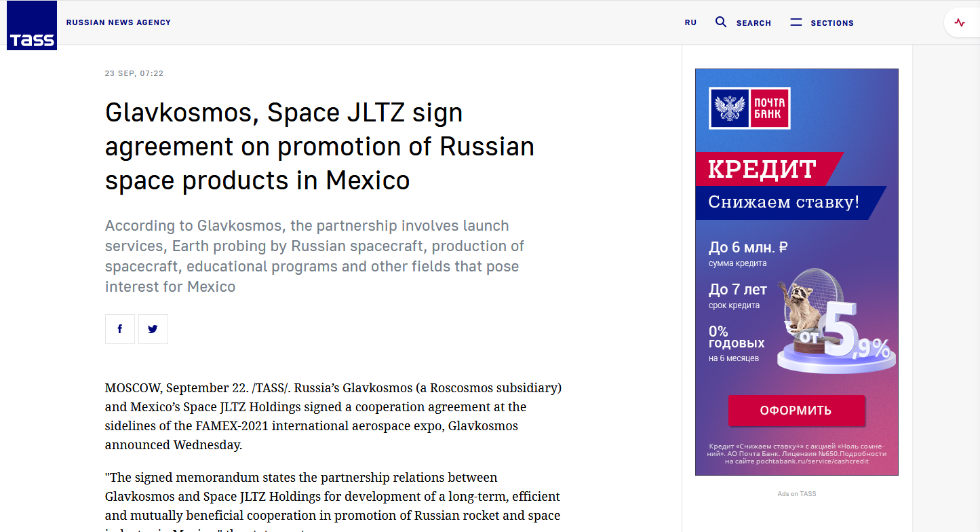Click the Снижаем ставку! blue banner
Image resolution: width=980 pixels, height=532 pixels.
[783, 202]
